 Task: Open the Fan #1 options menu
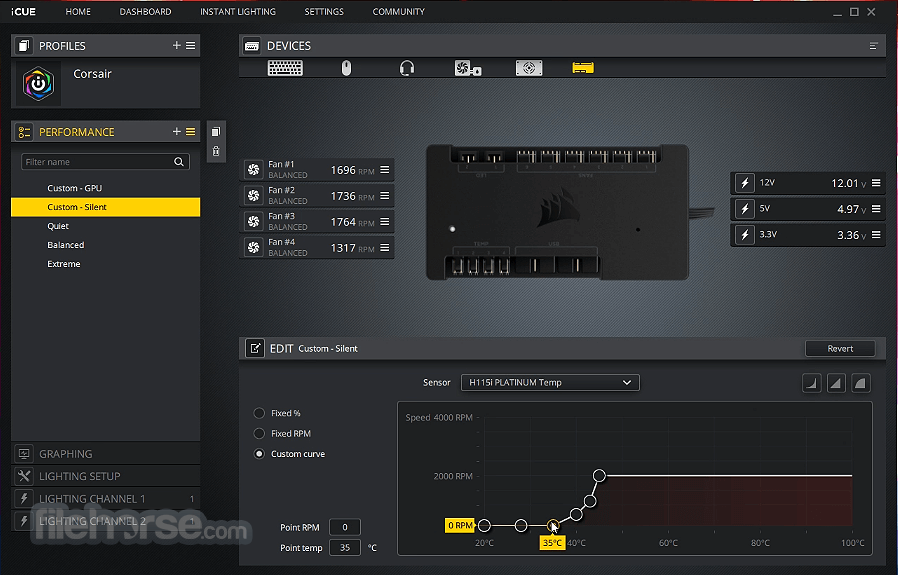point(385,170)
